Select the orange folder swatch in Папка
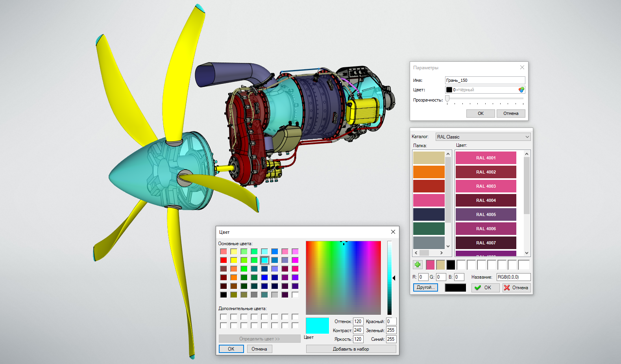This screenshot has height=364, width=621. 429,172
